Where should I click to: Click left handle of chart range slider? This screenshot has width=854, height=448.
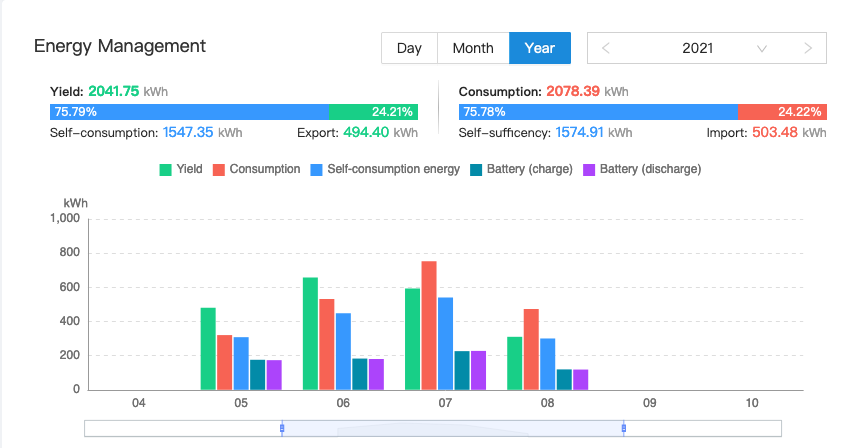[282, 428]
